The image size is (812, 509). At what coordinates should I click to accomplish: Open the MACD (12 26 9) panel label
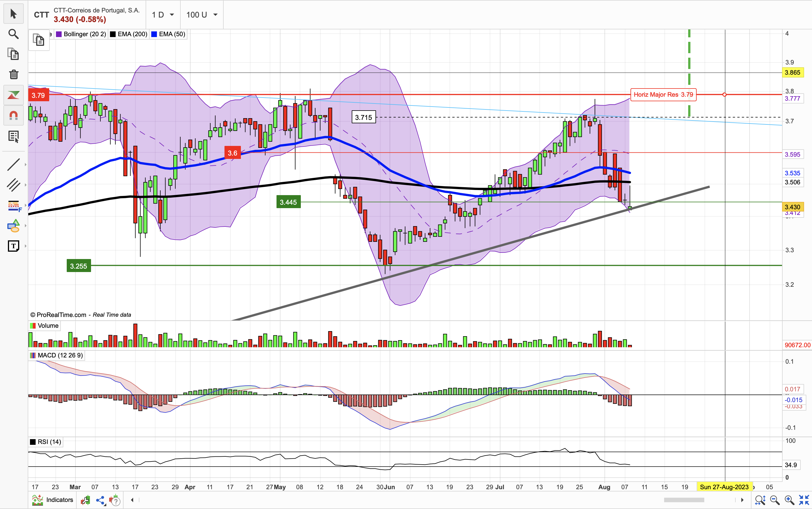(x=57, y=355)
